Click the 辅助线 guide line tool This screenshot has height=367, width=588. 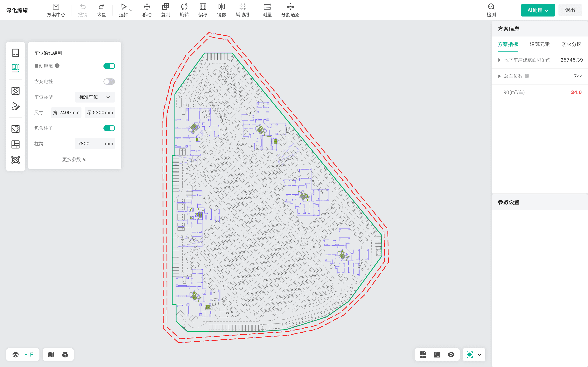(x=242, y=10)
